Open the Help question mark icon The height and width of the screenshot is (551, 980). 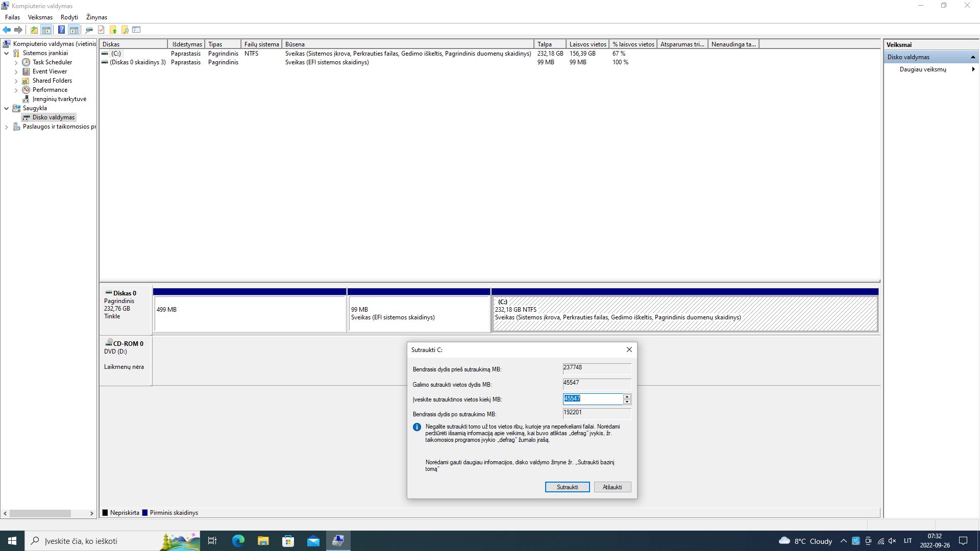pyautogui.click(x=61, y=30)
